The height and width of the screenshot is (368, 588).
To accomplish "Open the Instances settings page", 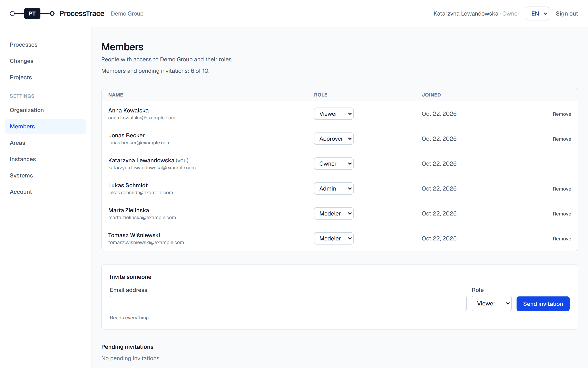I will 46,159.
